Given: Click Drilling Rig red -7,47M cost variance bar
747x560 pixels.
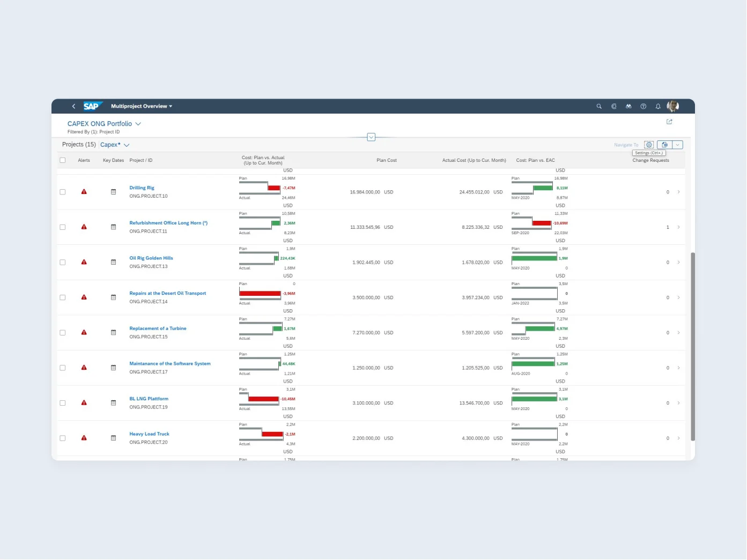Looking at the screenshot, I should 274,188.
